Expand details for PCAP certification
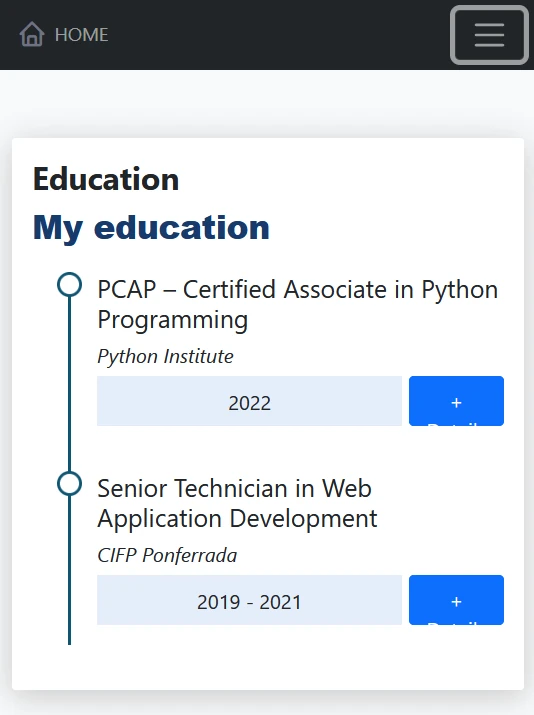The height and width of the screenshot is (715, 534). point(456,401)
